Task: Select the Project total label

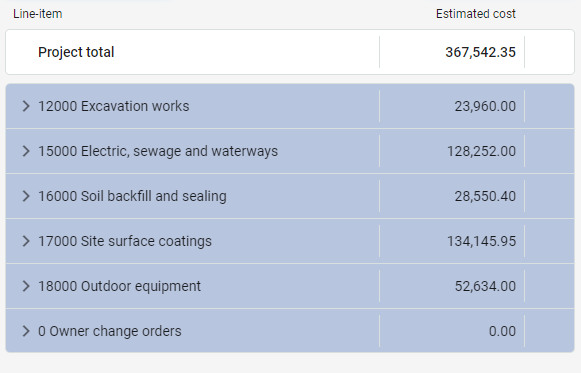Action: [x=76, y=52]
